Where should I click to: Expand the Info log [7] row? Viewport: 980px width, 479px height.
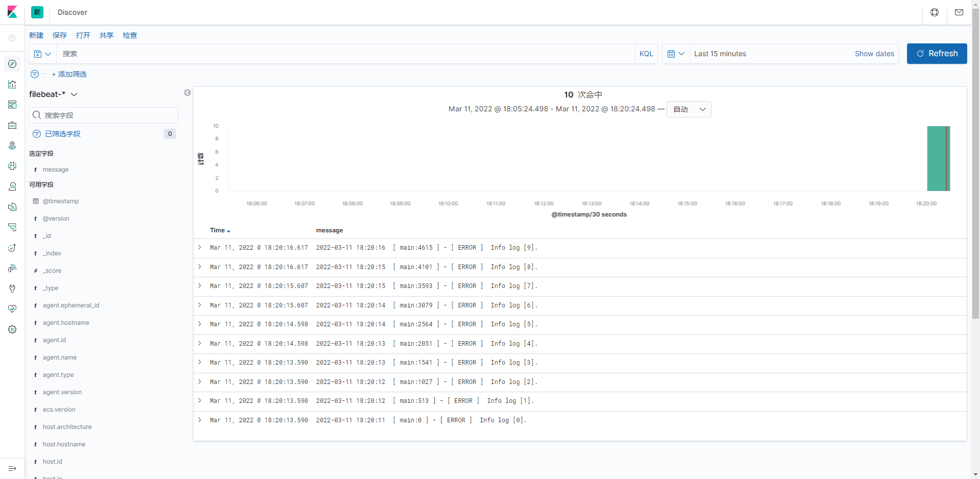(200, 285)
